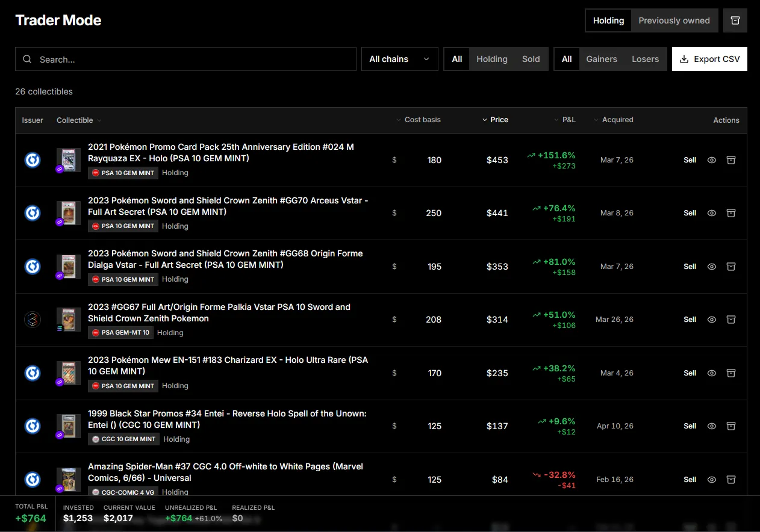Filter by Losers

(x=646, y=59)
